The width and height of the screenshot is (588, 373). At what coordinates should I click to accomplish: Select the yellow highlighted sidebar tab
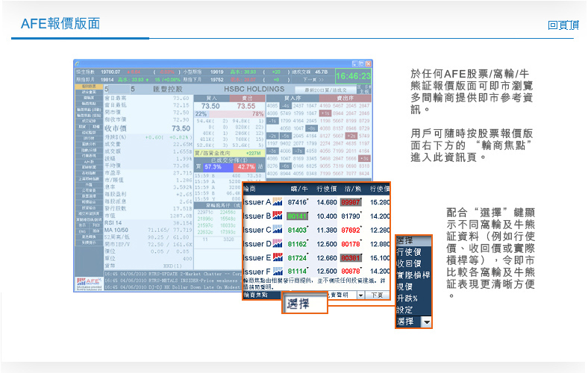89,87
